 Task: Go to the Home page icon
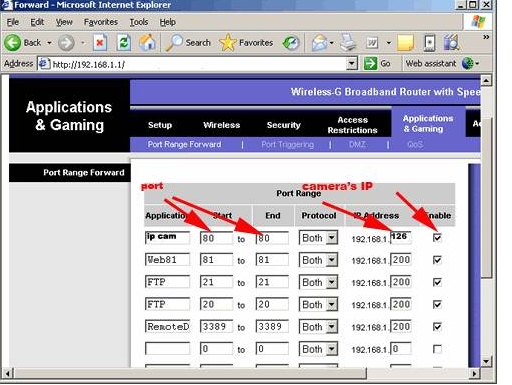pyautogui.click(x=147, y=43)
